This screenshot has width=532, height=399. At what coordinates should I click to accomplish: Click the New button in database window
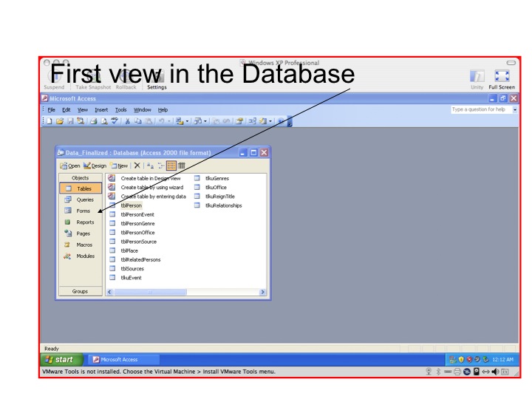[119, 166]
